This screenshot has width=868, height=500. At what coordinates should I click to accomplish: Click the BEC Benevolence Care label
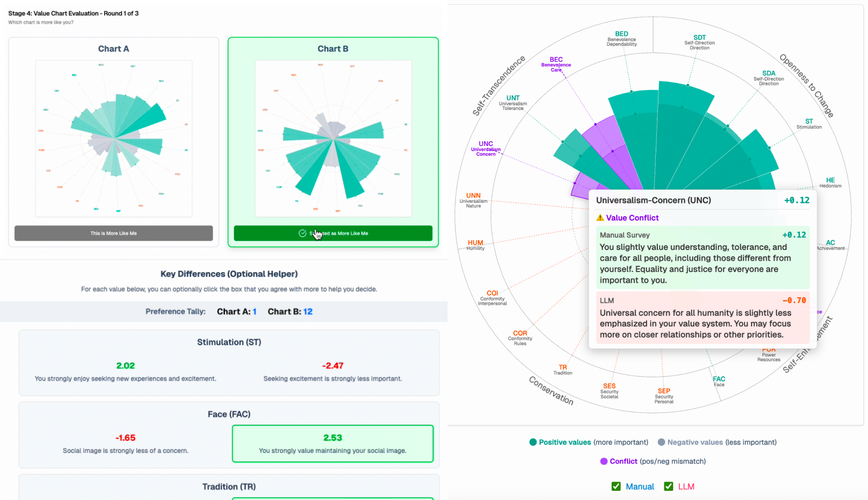556,65
